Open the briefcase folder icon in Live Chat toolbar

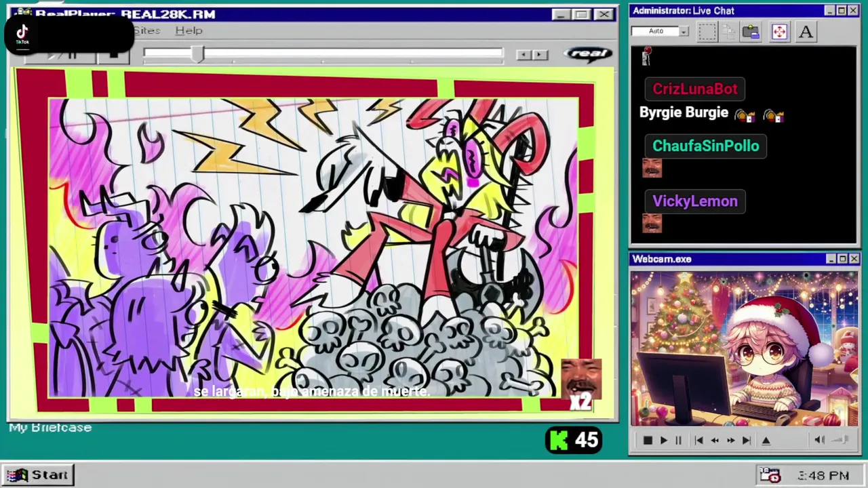point(751,32)
